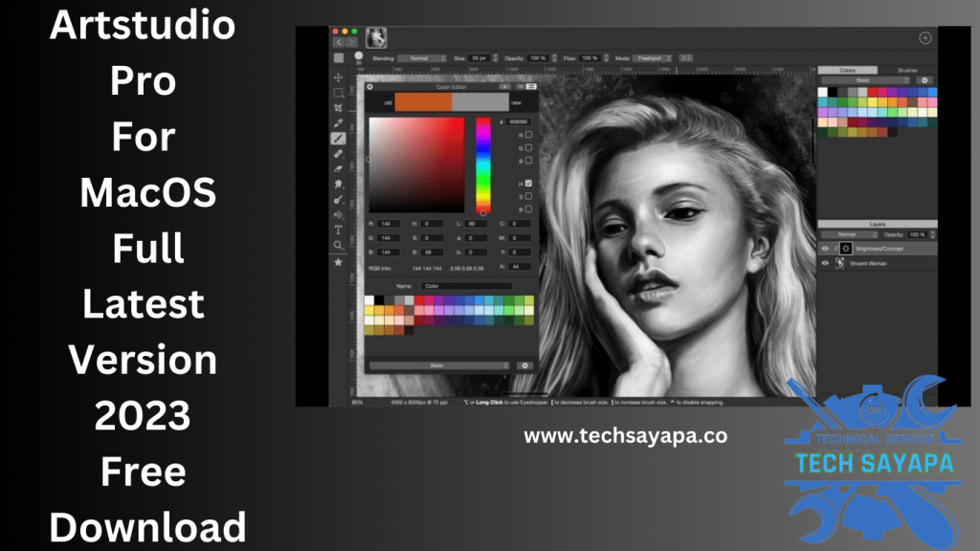The height and width of the screenshot is (551, 980).
Task: Select the Crop tool
Action: point(338,108)
